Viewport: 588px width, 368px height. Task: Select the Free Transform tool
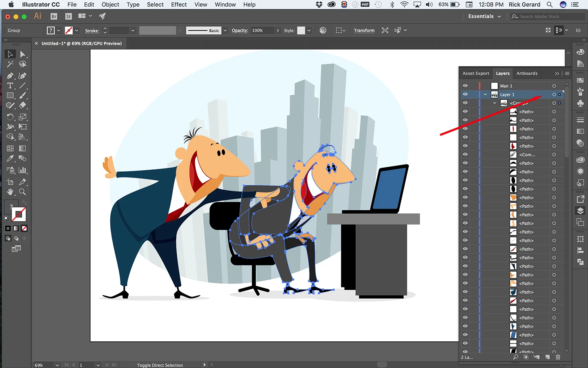[x=22, y=127]
